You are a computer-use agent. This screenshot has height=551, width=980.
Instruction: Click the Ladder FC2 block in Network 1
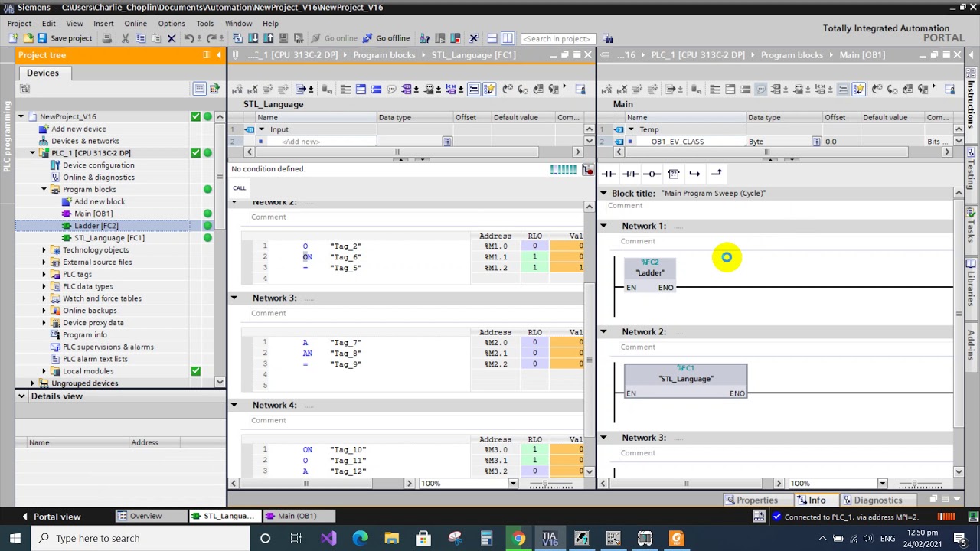point(650,275)
